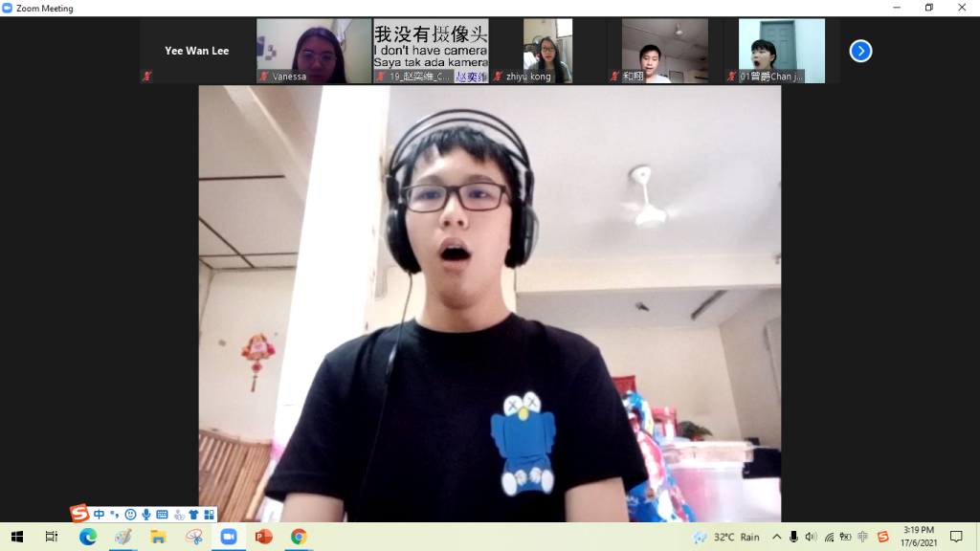The width and height of the screenshot is (980, 551).
Task: Open the Windows Start menu
Action: [16, 537]
